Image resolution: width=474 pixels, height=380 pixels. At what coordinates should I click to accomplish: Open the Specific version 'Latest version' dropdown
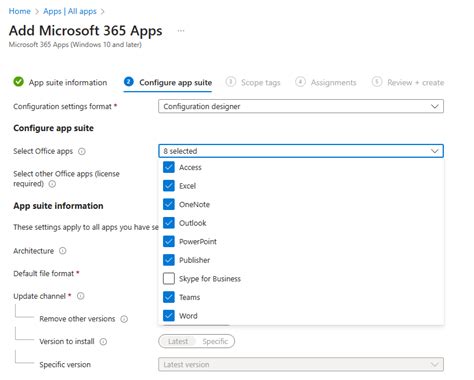click(301, 364)
